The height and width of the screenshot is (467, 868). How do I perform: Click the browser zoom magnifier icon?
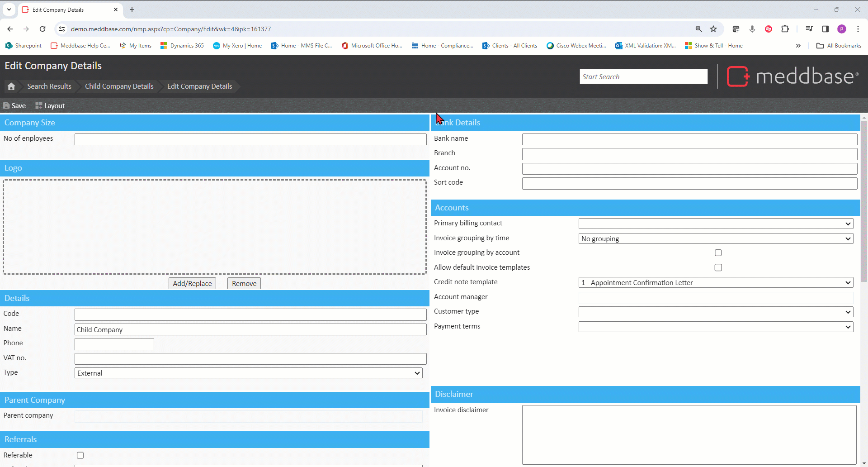point(699,29)
